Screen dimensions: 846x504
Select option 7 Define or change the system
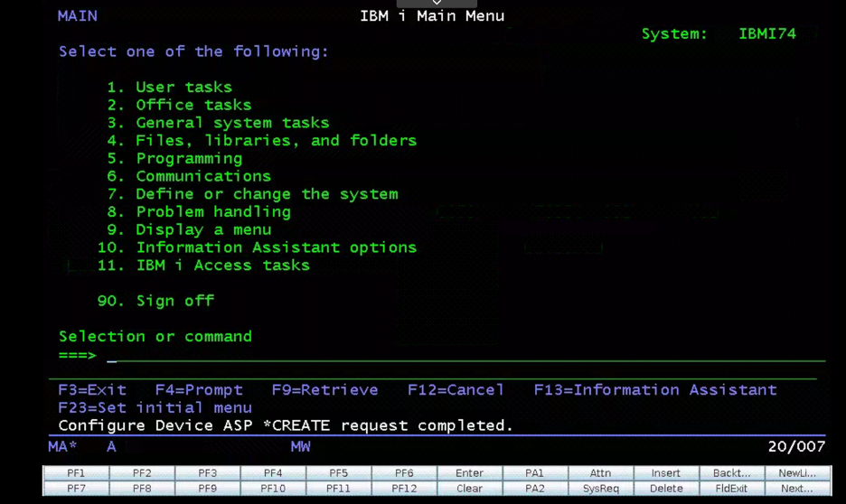tap(252, 194)
